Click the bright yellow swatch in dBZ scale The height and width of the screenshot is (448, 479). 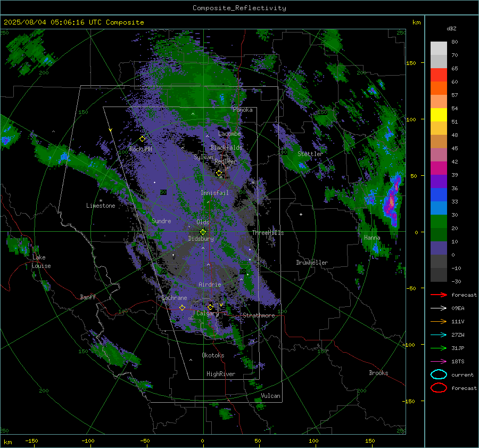[x=439, y=115]
